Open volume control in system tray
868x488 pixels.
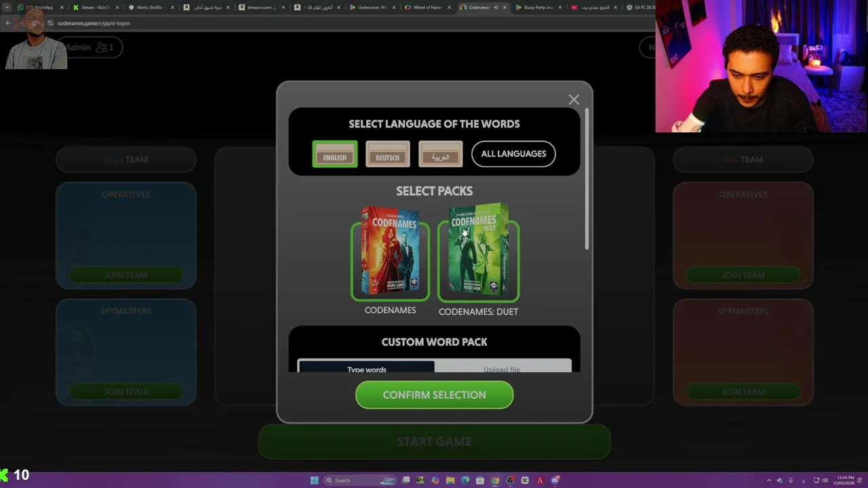(x=825, y=481)
